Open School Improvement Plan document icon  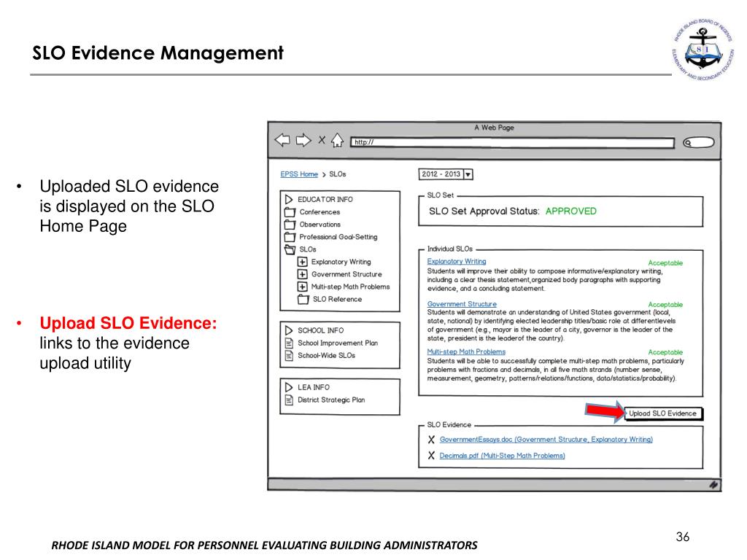289,343
